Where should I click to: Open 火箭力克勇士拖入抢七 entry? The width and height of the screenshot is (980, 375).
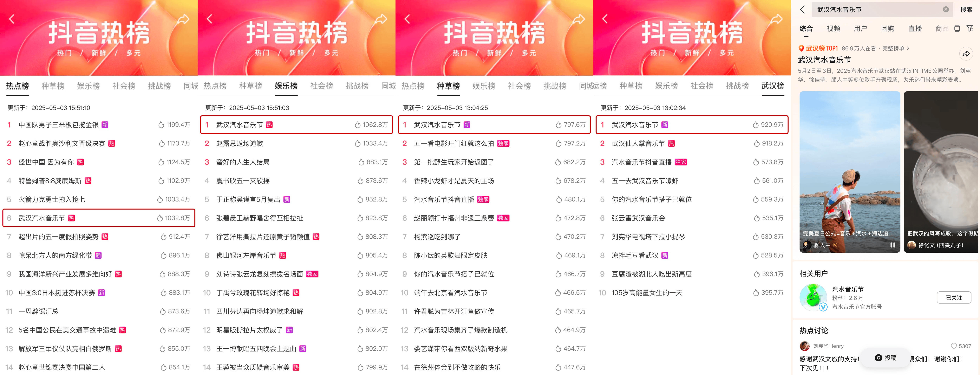click(99, 200)
